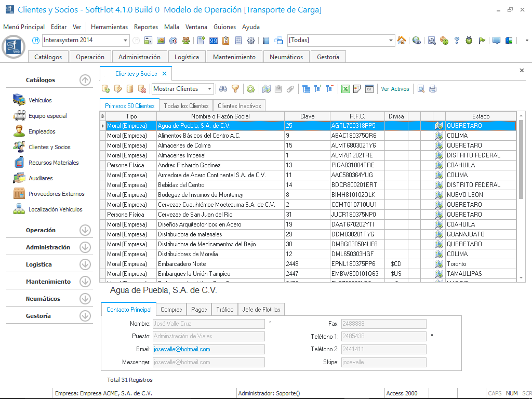Expand the Mantenimiento sidebar section
Image resolution: width=532 pixels, height=399 pixels.
(x=85, y=282)
